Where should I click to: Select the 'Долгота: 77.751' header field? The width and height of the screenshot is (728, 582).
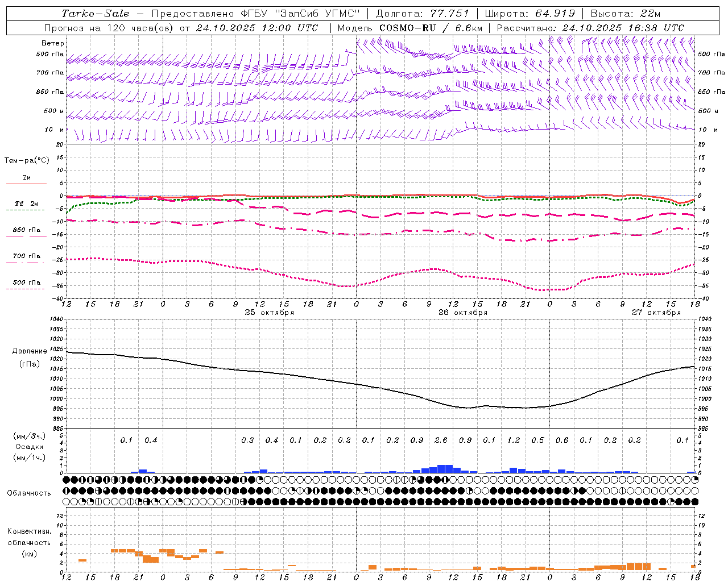pos(423,14)
